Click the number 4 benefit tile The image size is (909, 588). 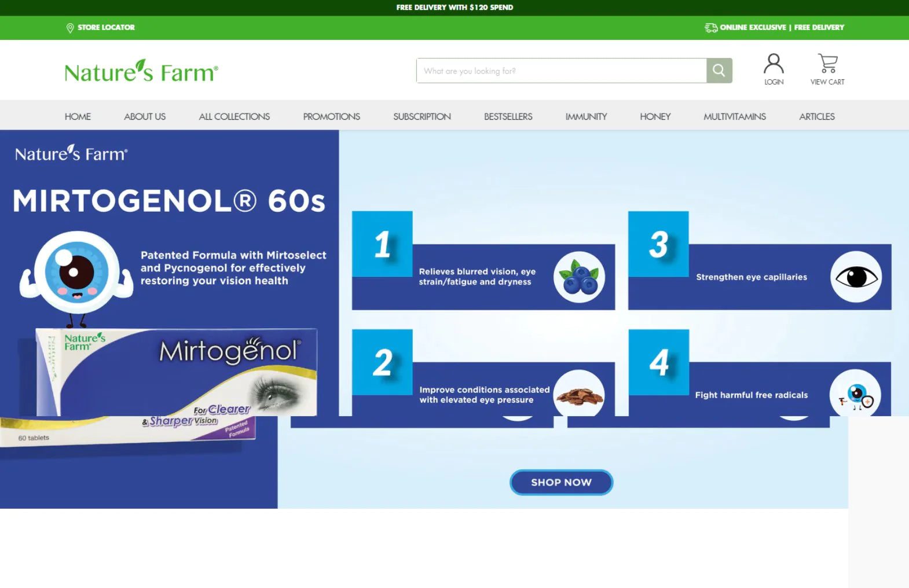click(x=659, y=362)
